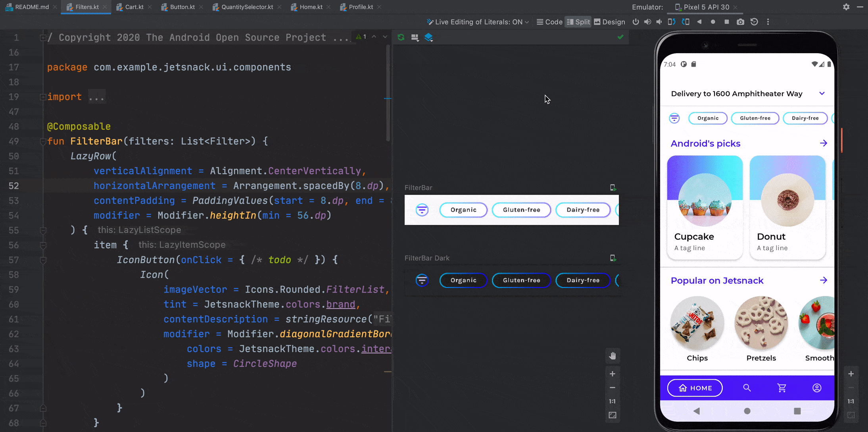The image size is (868, 432).
Task: Select the search bar icon in emulator
Action: coord(747,388)
